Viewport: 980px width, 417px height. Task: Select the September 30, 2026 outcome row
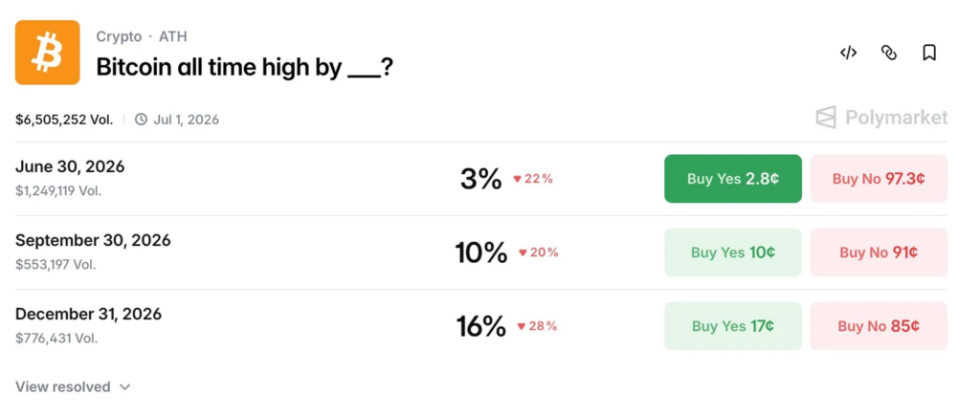click(x=93, y=241)
